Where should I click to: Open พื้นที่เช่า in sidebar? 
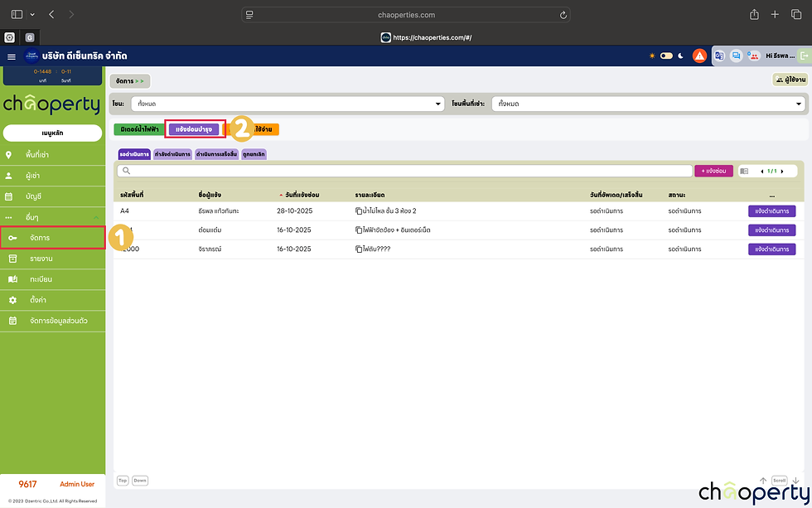[52, 155]
